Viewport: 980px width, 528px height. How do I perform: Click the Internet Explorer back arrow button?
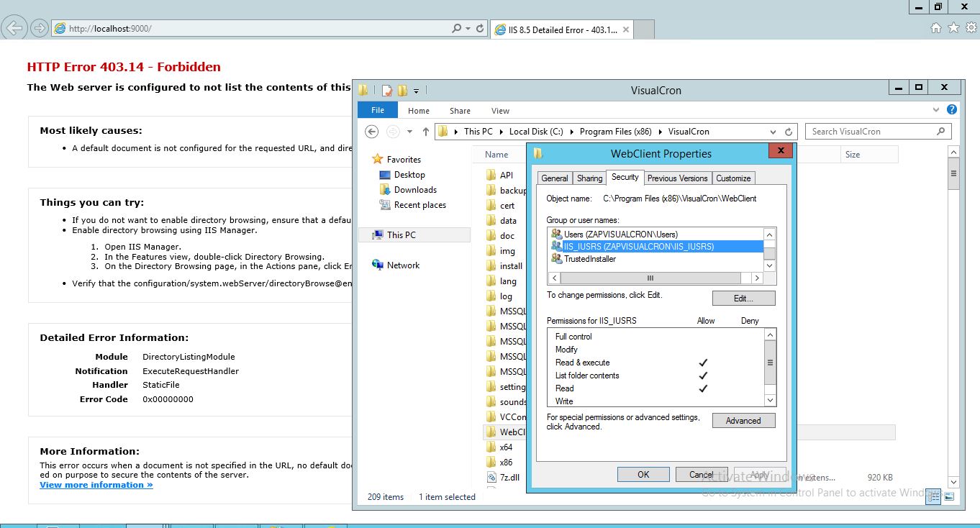[14, 29]
